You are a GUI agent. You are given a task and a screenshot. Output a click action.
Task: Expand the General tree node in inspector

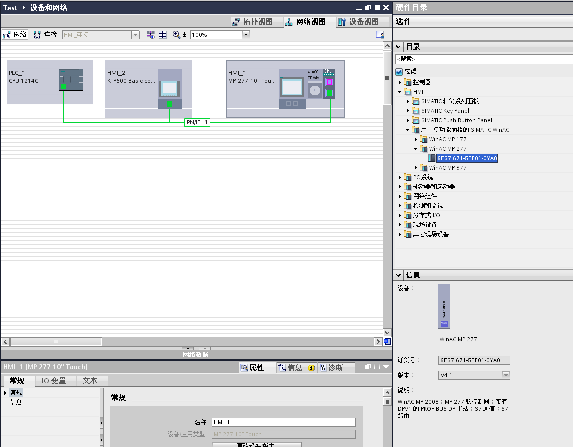pyautogui.click(x=5, y=393)
